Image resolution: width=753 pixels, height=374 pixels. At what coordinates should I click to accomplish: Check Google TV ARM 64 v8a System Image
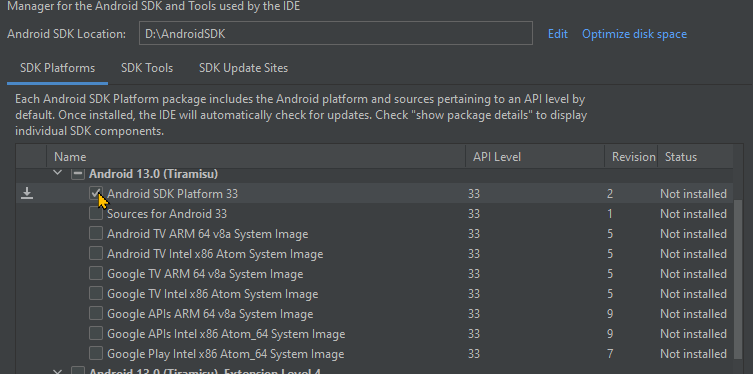coord(96,274)
